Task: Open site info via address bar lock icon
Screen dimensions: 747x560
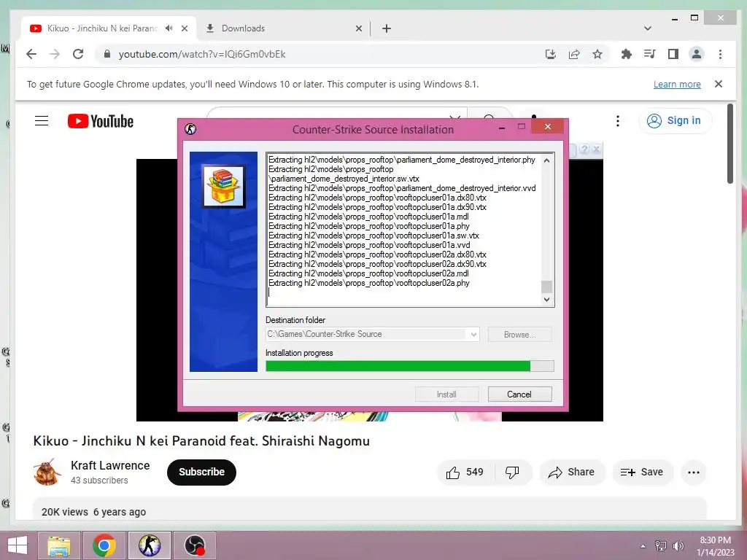Action: [x=107, y=54]
